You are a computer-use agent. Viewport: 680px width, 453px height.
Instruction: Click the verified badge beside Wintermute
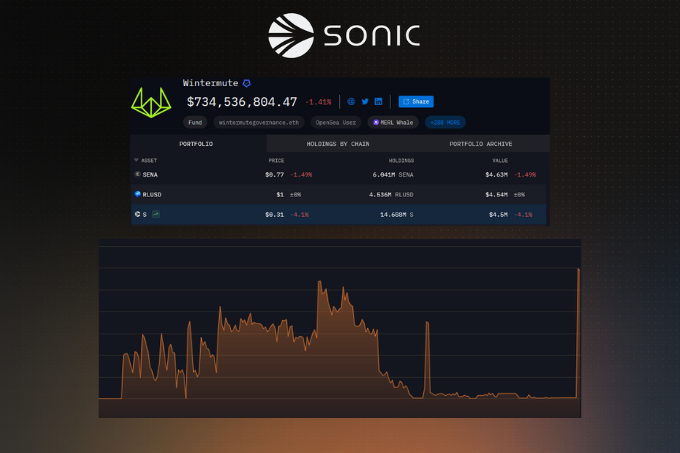(x=247, y=83)
